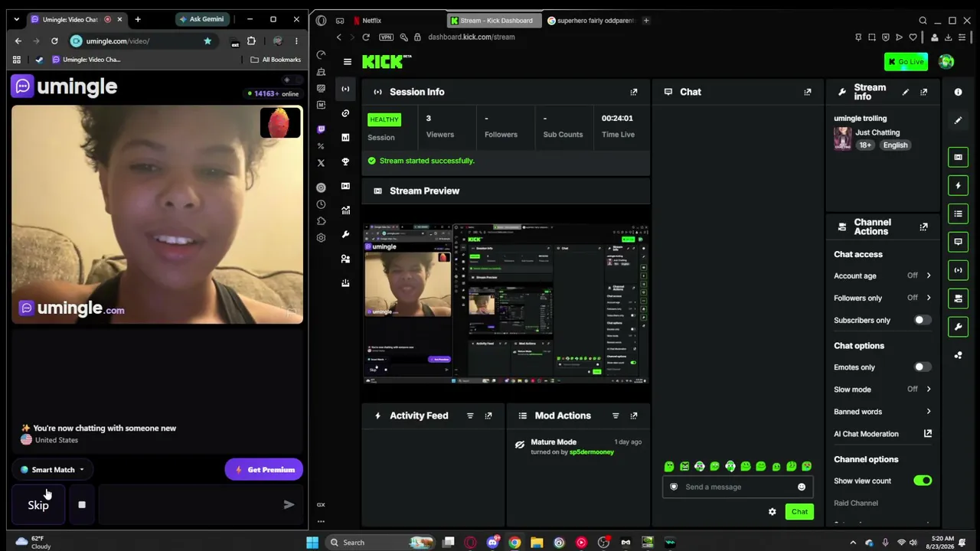This screenshot has height=551, width=980.
Task: Open chat settings gear
Action: point(773,512)
